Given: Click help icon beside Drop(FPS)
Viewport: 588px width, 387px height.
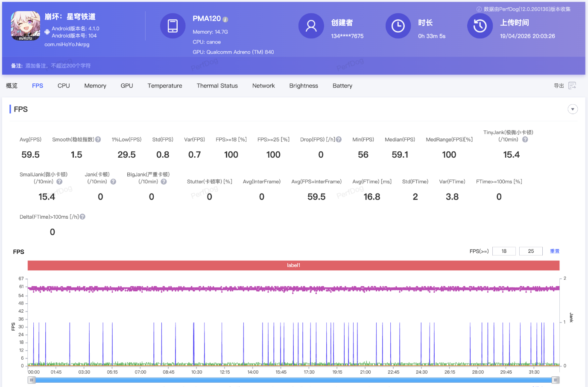Looking at the screenshot, I should pos(339,140).
